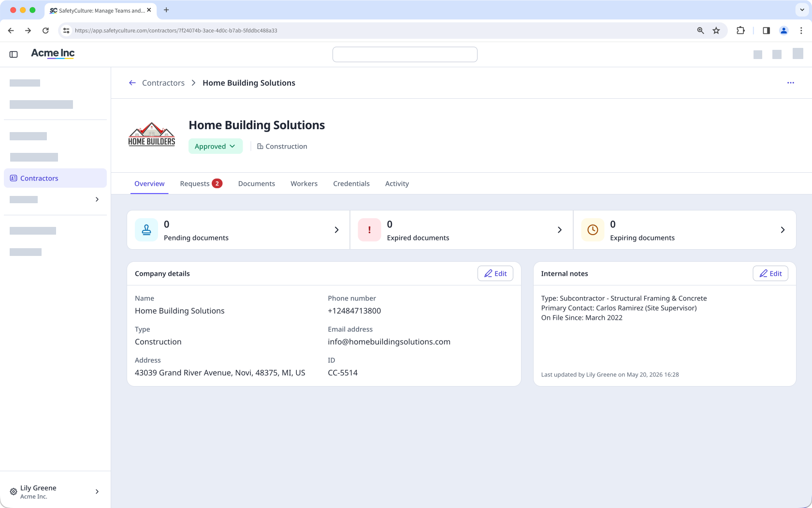Open the tab search dropdown arrow
This screenshot has height=508, width=812.
pyautogui.click(x=802, y=10)
